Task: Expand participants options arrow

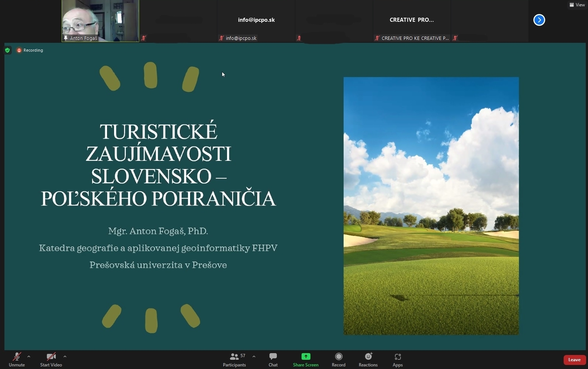Action: tap(254, 356)
